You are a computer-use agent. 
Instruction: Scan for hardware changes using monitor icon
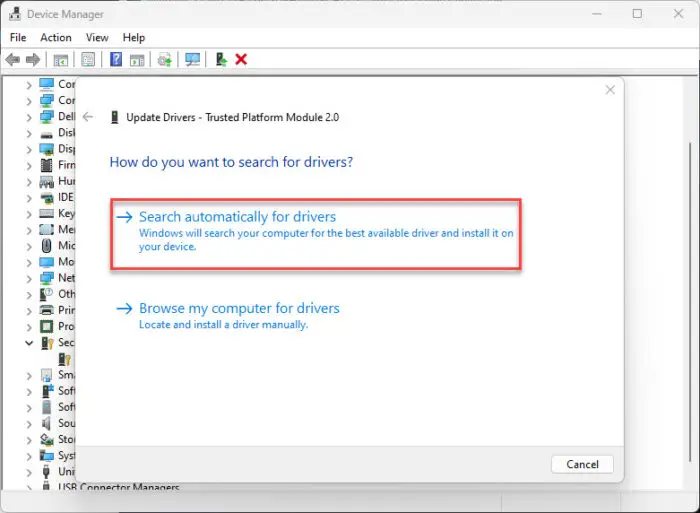click(192, 60)
